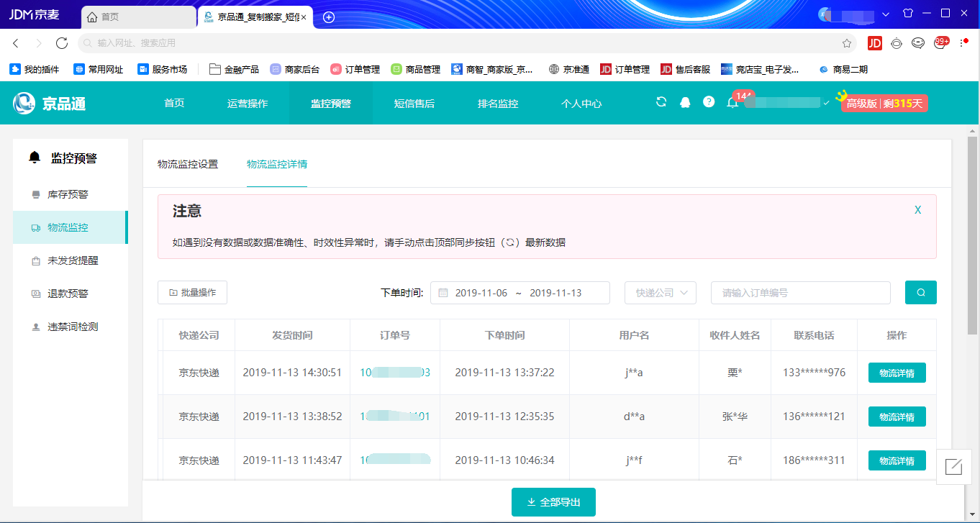Viewport: 980px width, 523px height.
Task: Dismiss the 注意 notice with X
Action: (x=917, y=210)
